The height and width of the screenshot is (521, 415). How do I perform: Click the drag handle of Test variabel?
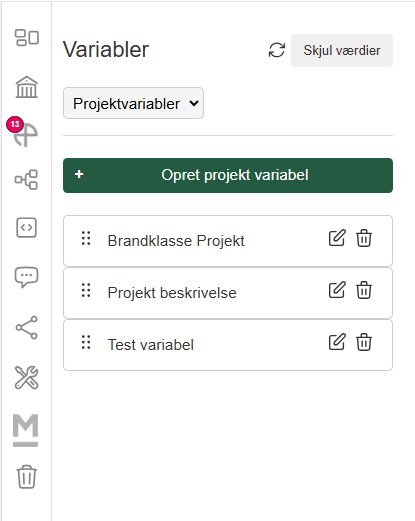pyautogui.click(x=86, y=342)
